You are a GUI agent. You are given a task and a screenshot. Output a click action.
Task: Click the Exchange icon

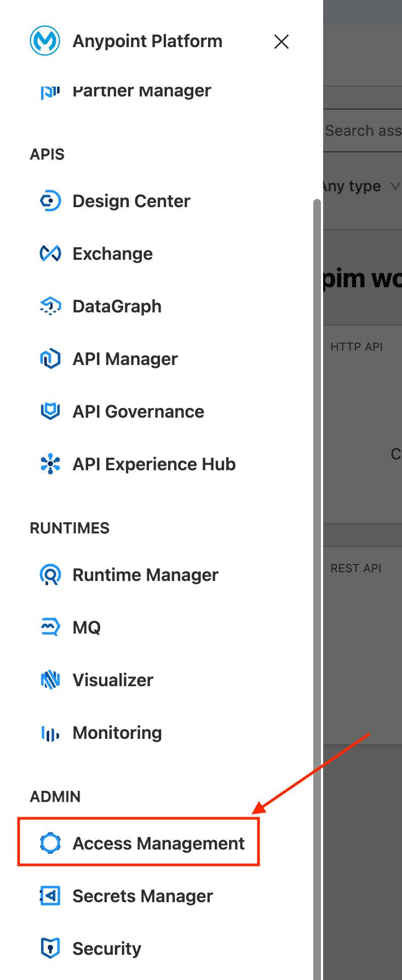pyautogui.click(x=50, y=254)
